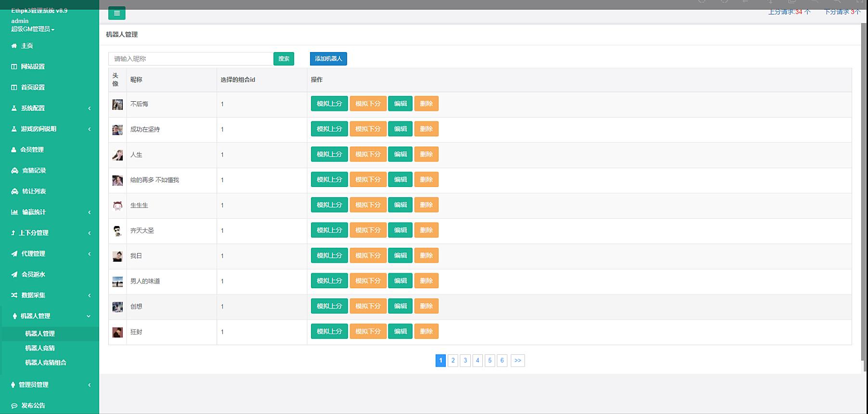
Task: Click the avatar thumbnail of 男人的味道
Action: coord(117,281)
